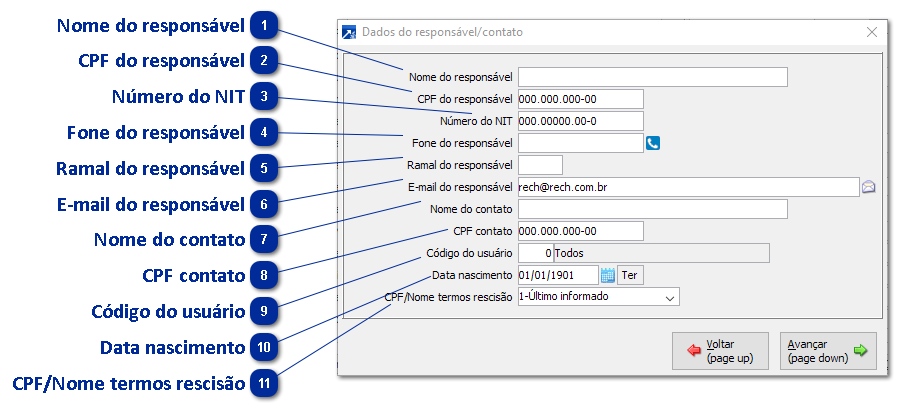Click the application icon in title bar

coord(349,32)
